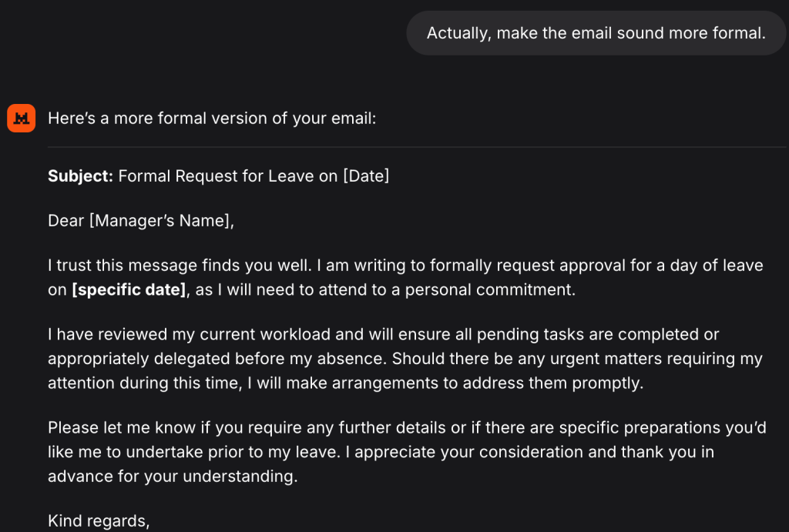The height and width of the screenshot is (532, 789).
Task: Click the bold "Subject:" label
Action: click(80, 176)
